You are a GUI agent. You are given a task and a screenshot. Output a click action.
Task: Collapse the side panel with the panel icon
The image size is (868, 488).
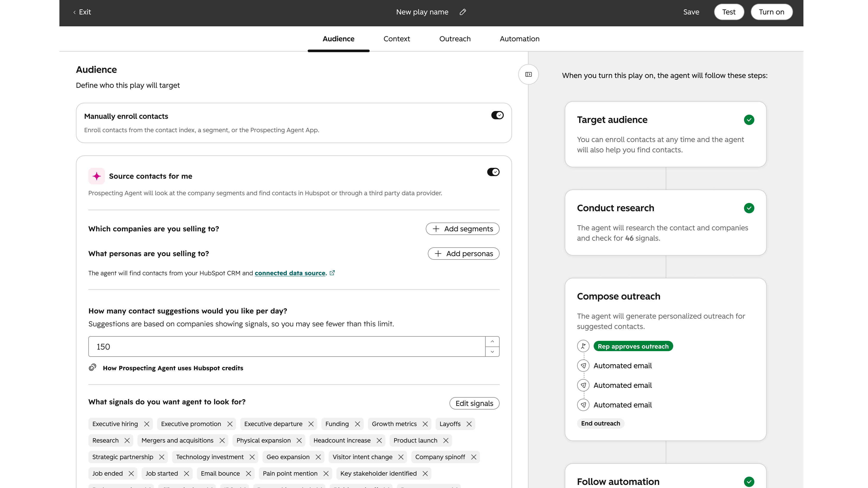pos(528,74)
